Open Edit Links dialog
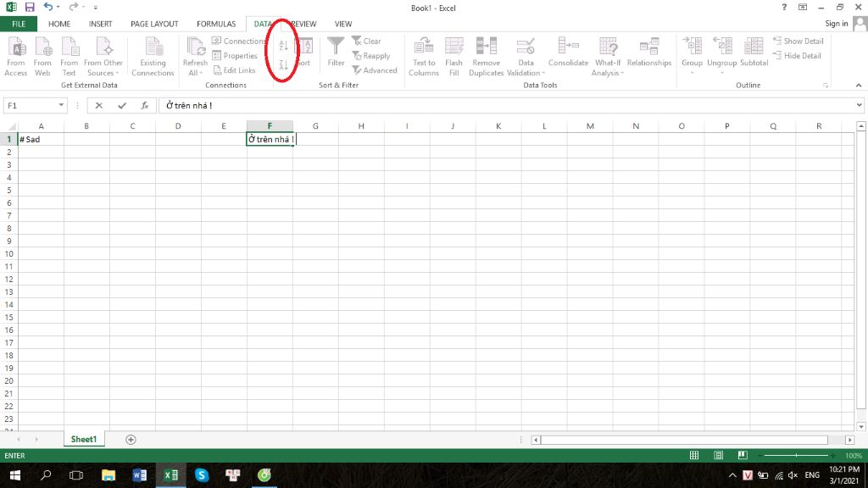This screenshot has height=488, width=868. click(x=235, y=70)
